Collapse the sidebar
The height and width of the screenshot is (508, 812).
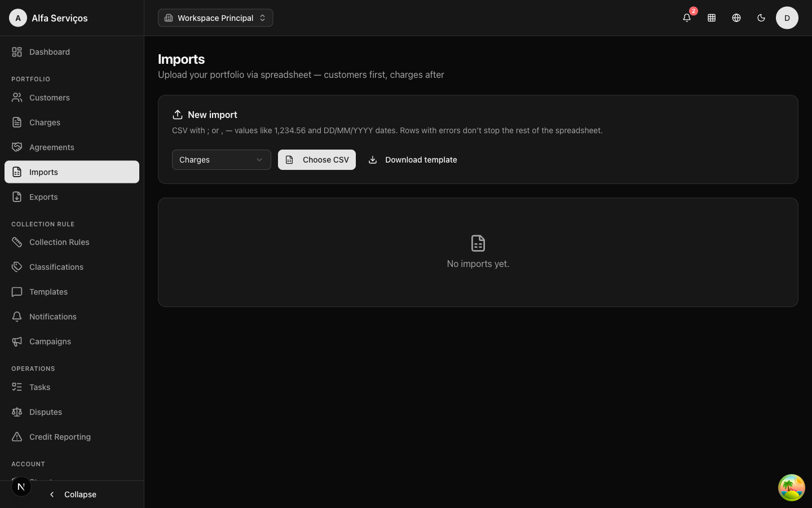click(72, 494)
